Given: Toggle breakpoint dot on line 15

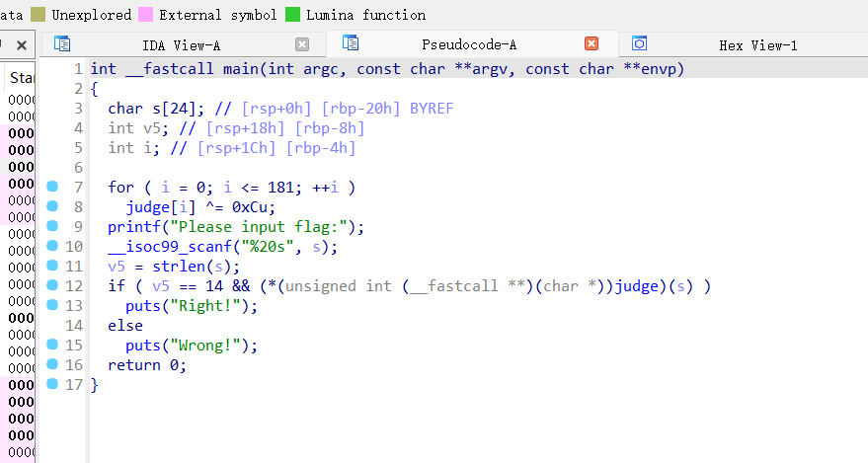Looking at the screenshot, I should pyautogui.click(x=52, y=345).
